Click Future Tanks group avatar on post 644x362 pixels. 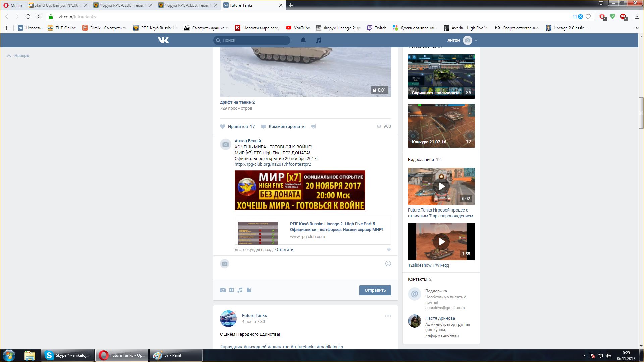click(228, 318)
